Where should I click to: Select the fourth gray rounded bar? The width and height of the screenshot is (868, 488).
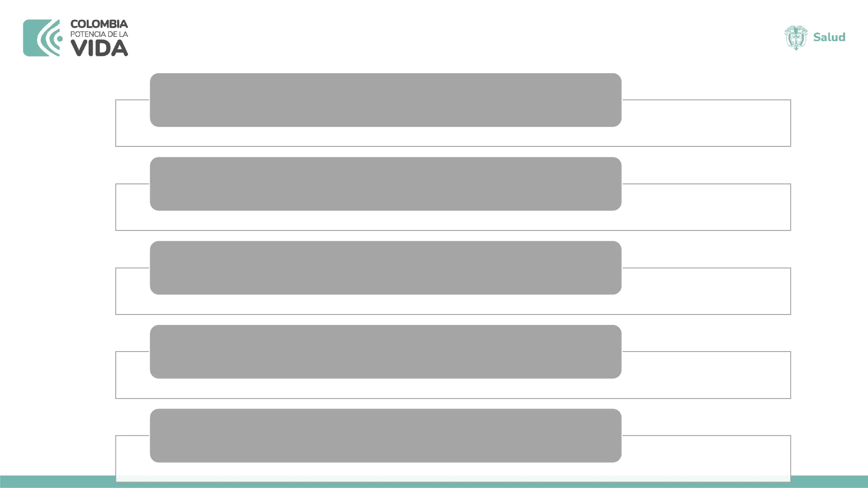point(385,352)
